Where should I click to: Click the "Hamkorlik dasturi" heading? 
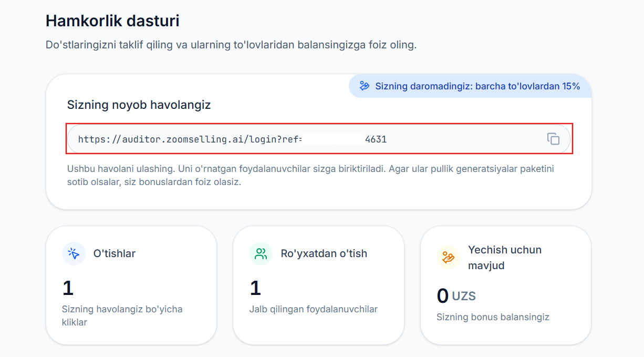[112, 21]
